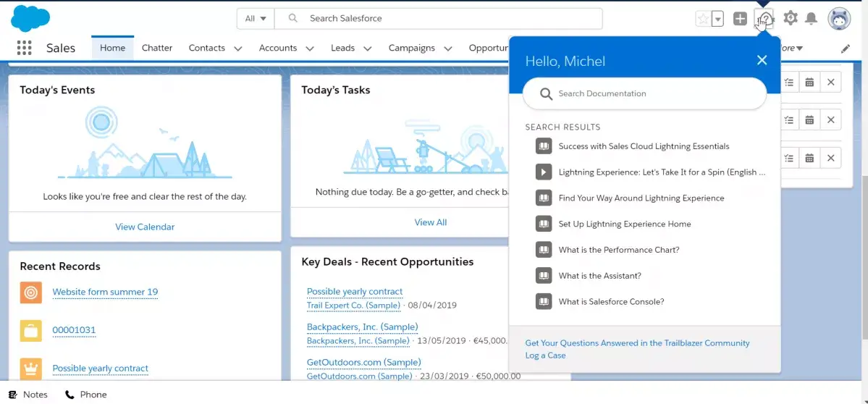
Task: Open Website form summer 19 record
Action: coord(105,293)
